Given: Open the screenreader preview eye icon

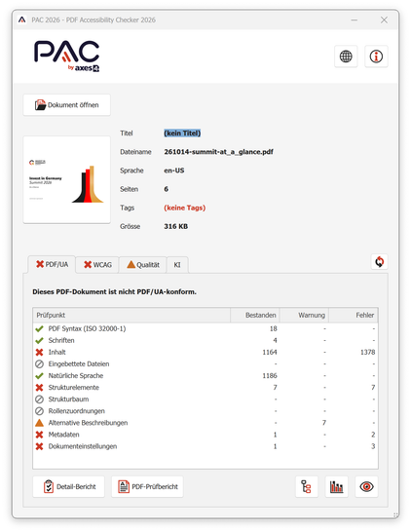Looking at the screenshot, I should click(x=366, y=486).
